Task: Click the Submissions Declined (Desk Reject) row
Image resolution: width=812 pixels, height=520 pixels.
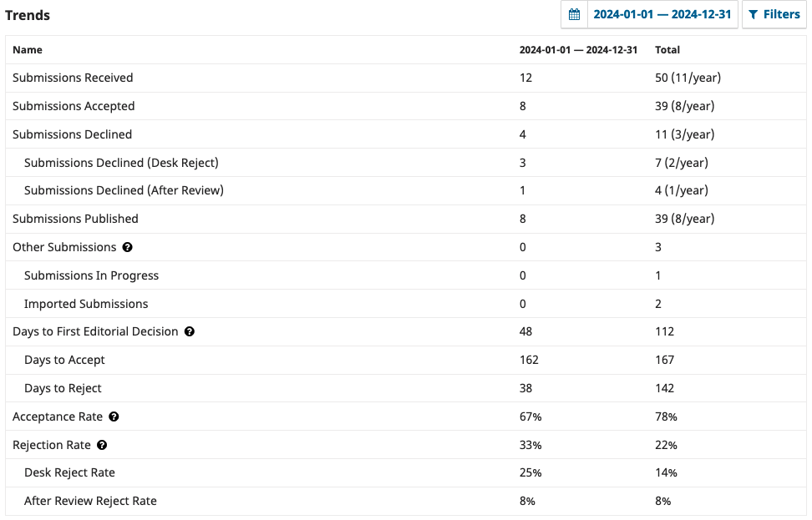Action: point(121,163)
